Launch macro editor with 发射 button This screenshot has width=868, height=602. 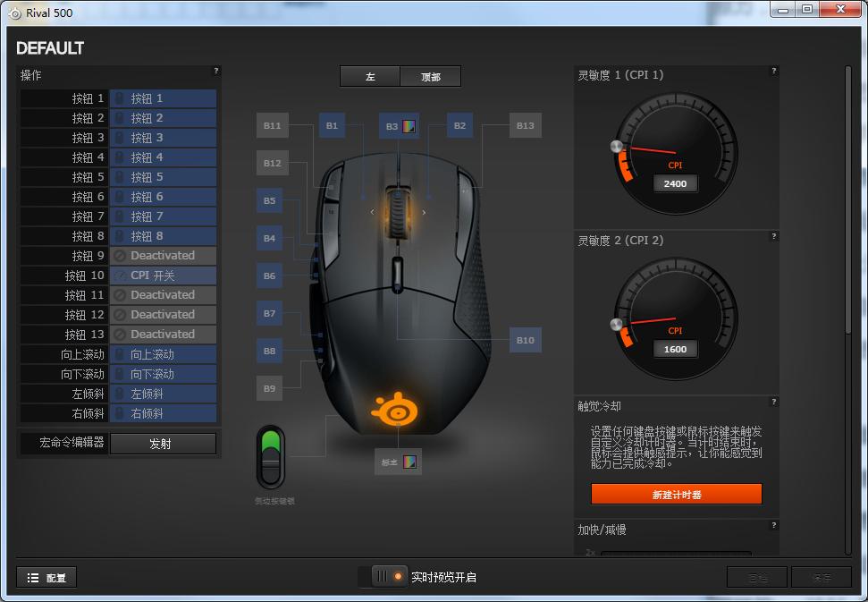coord(162,443)
